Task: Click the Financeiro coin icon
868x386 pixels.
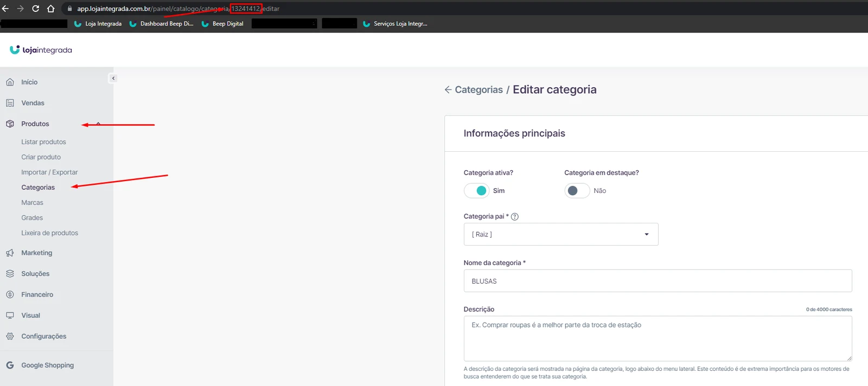Action: pyautogui.click(x=10, y=294)
